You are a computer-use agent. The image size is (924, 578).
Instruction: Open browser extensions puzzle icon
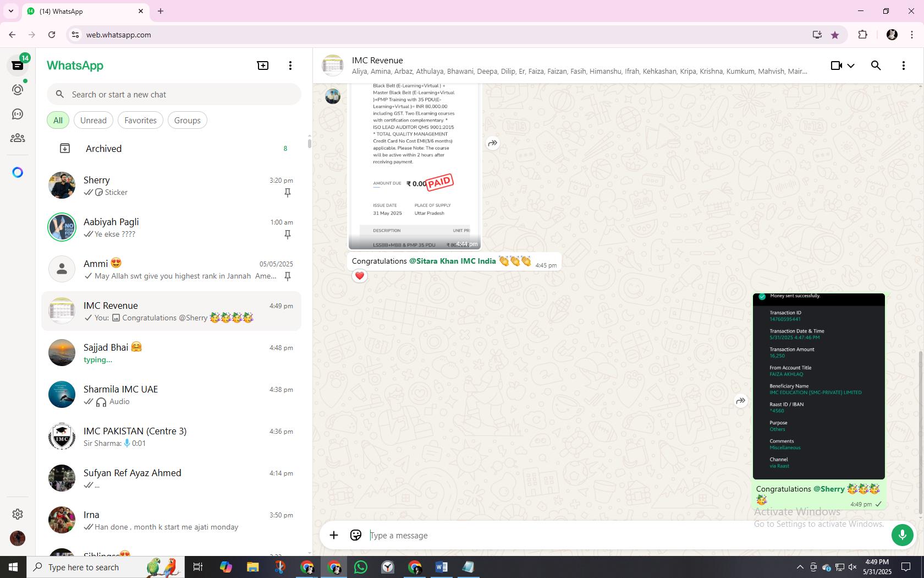pos(862,35)
